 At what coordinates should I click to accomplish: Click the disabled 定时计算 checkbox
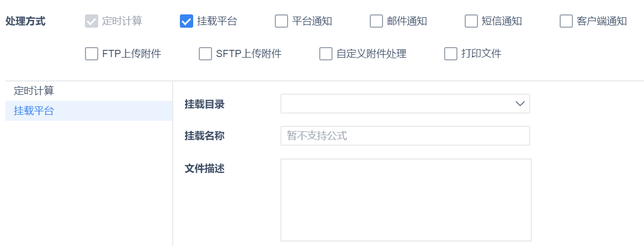click(92, 22)
